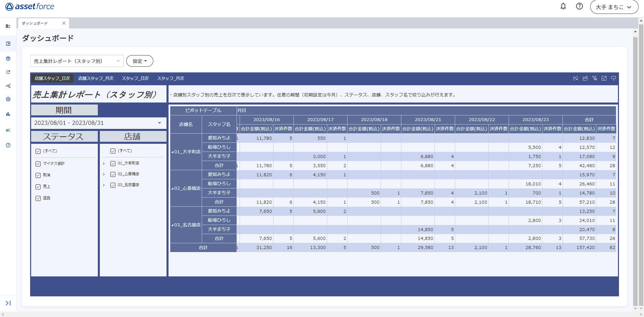This screenshot has width=644, height=317.
Task: Click the 設定 button
Action: click(x=139, y=61)
